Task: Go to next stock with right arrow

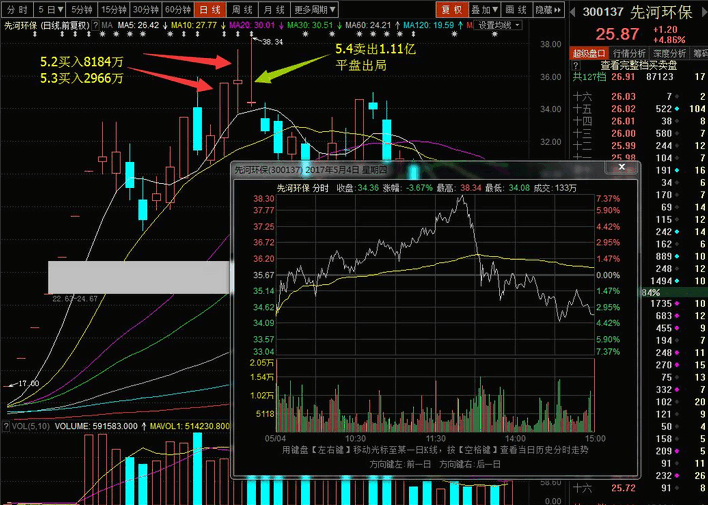Action: pos(704,12)
